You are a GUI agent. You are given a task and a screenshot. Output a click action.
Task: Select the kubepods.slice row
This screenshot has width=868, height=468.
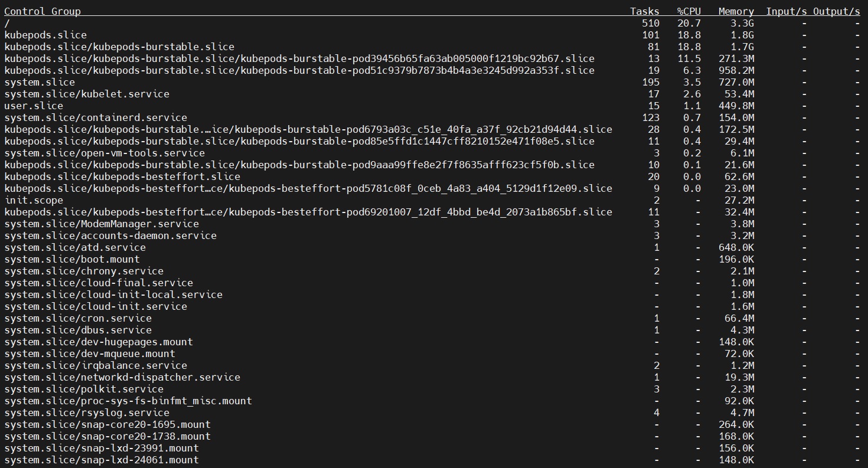tap(45, 35)
